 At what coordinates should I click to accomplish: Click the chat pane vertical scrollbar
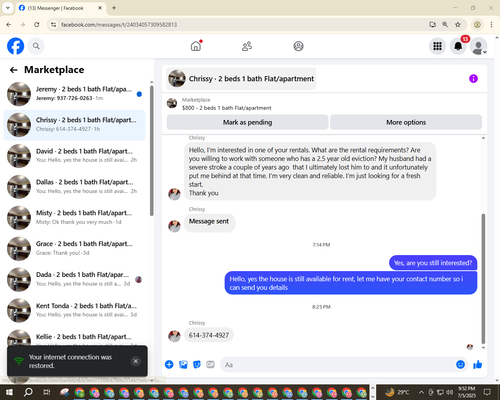tap(483, 278)
